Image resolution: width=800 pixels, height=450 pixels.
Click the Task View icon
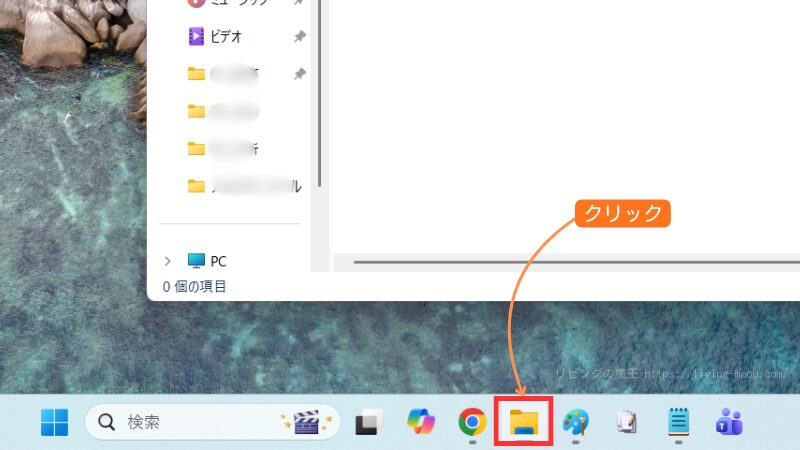(369, 423)
